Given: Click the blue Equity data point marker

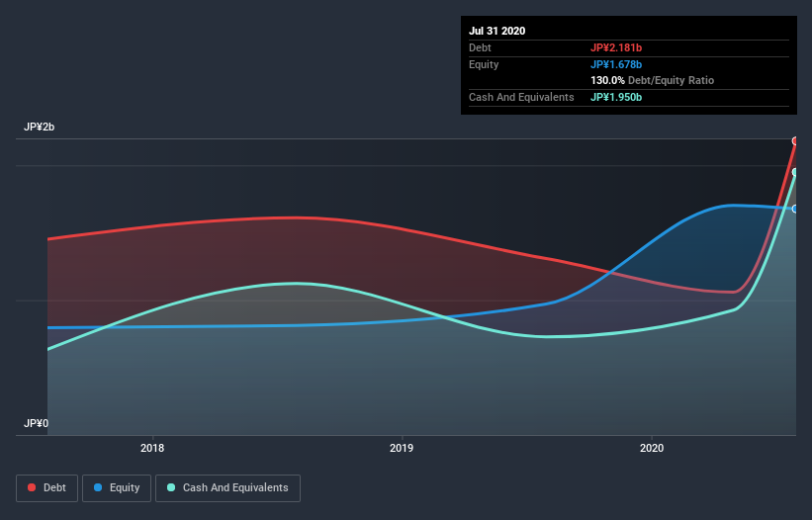Looking at the screenshot, I should pos(795,209).
